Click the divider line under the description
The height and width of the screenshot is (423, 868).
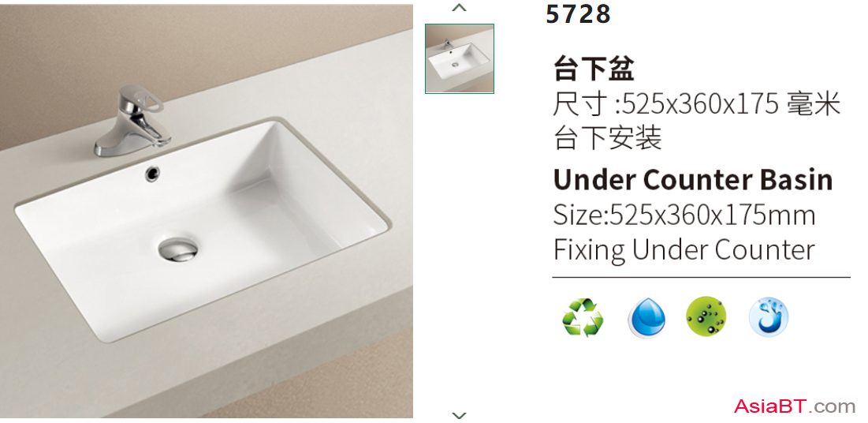pyautogui.click(x=702, y=277)
